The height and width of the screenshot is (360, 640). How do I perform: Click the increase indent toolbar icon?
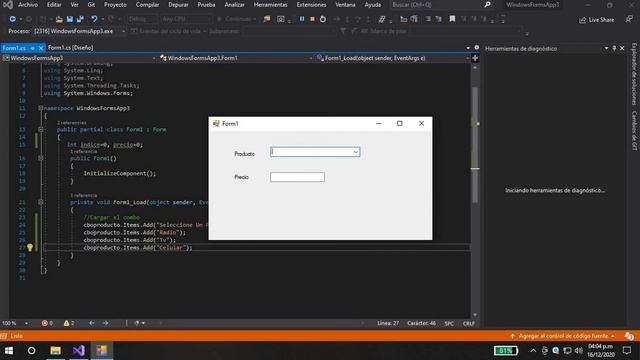[x=414, y=19]
